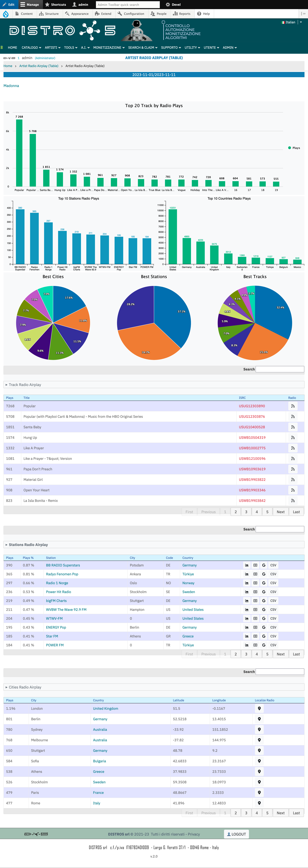This screenshot has width=308, height=868.
Task: Open list view for Radio 1 Norge
Action: click(x=255, y=583)
